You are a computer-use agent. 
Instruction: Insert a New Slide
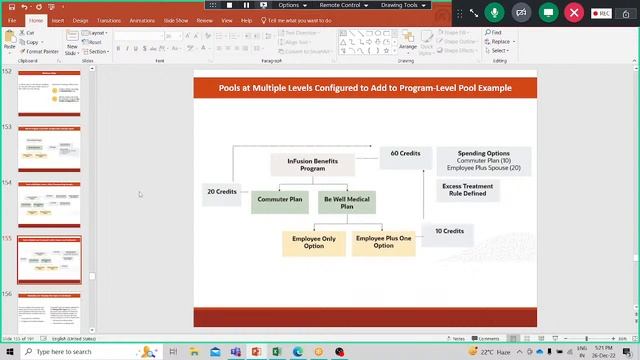tap(72, 43)
